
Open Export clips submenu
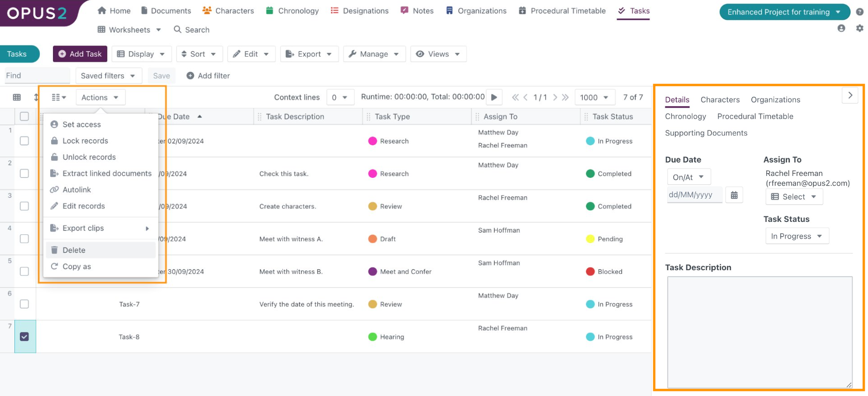(x=100, y=228)
